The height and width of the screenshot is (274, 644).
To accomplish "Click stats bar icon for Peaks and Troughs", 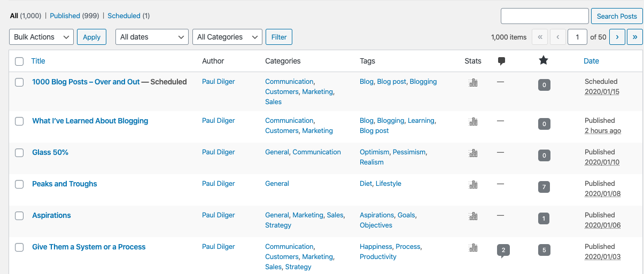I will [x=473, y=185].
